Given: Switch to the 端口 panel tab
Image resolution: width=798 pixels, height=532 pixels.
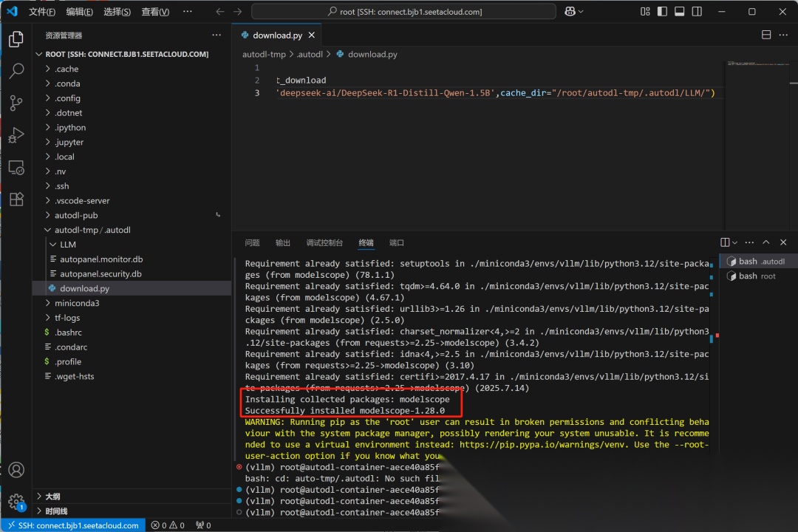Looking at the screenshot, I should click(x=397, y=243).
